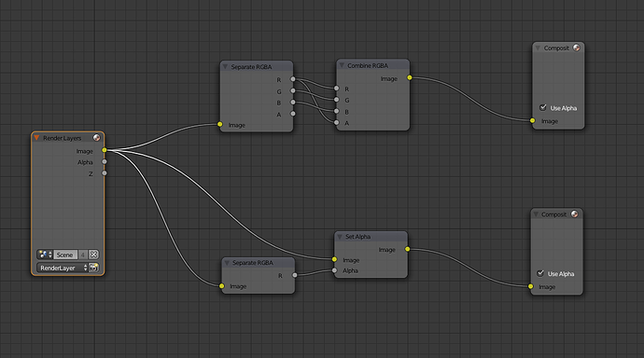The height and width of the screenshot is (358, 644).
Task: Click Combine RGBA G input socket
Action: [x=337, y=100]
